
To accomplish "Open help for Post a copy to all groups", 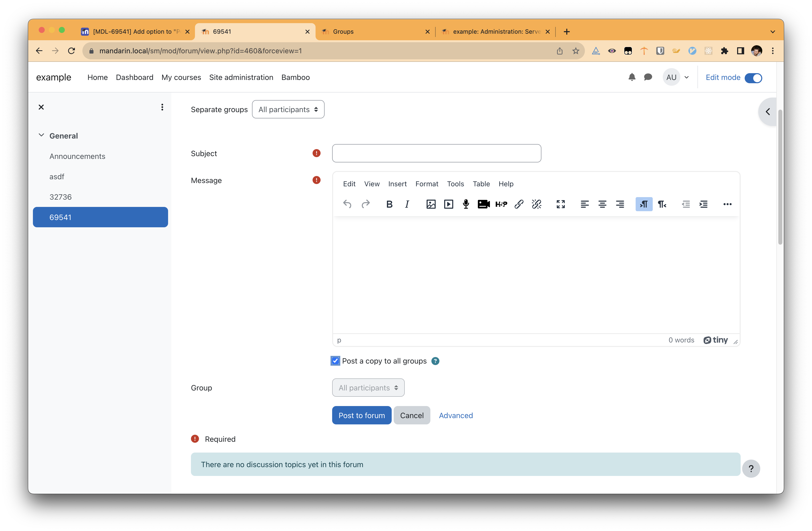I will [x=435, y=361].
